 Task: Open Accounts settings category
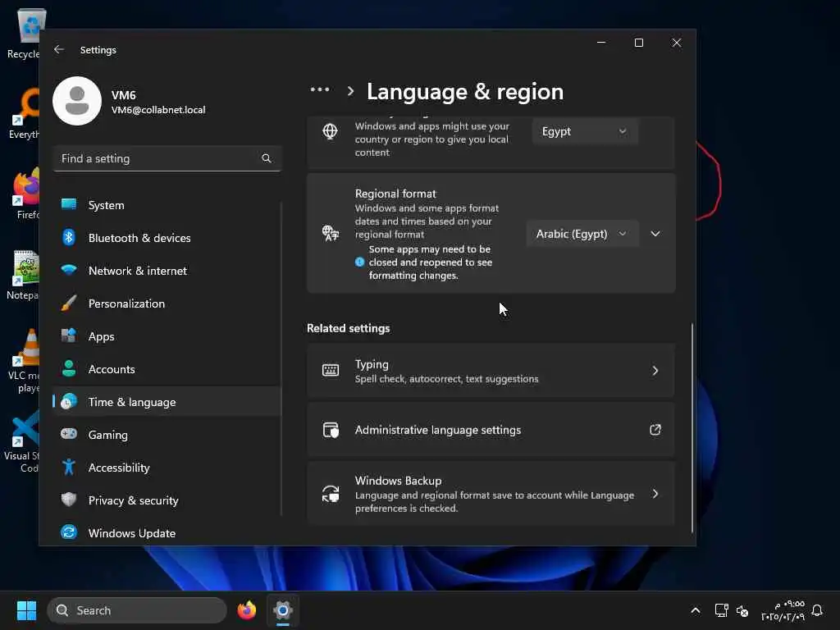[167, 368]
